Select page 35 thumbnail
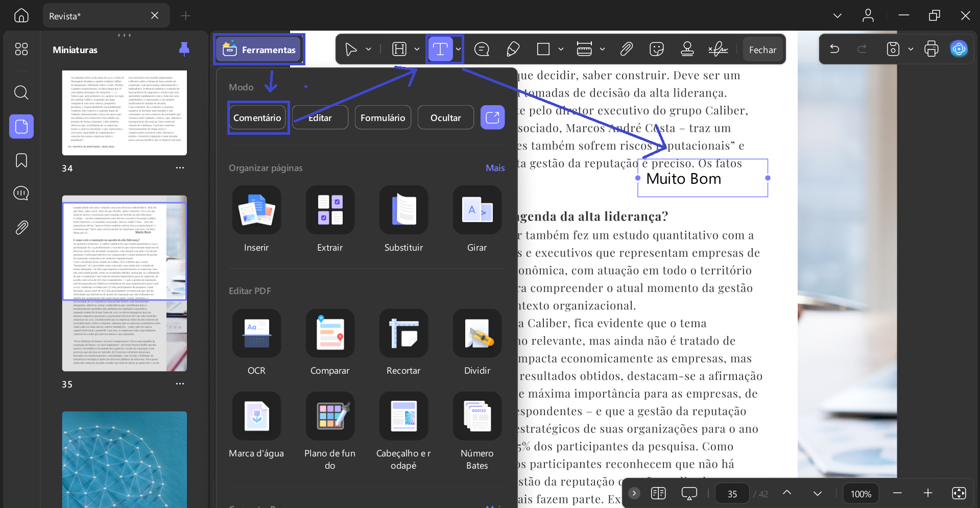Screen dimensions: 980x508 pos(125,283)
